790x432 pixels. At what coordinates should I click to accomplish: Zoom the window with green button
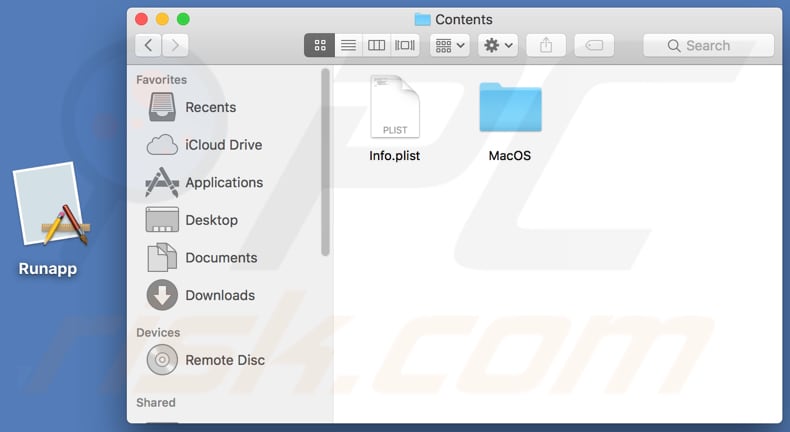click(183, 19)
